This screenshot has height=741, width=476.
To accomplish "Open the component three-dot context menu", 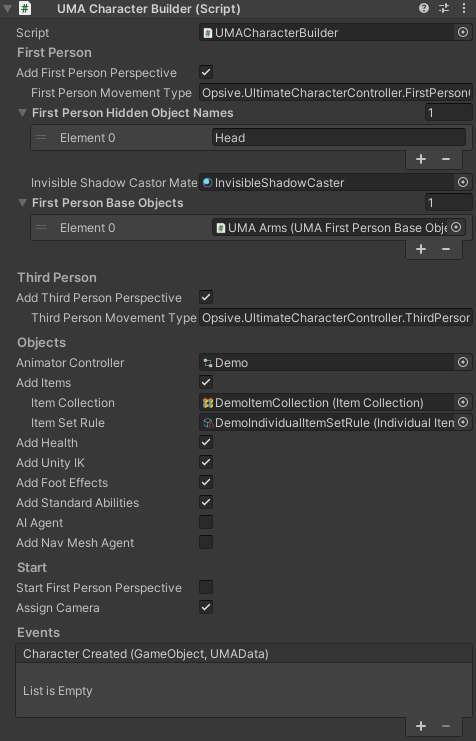I will click(464, 8).
